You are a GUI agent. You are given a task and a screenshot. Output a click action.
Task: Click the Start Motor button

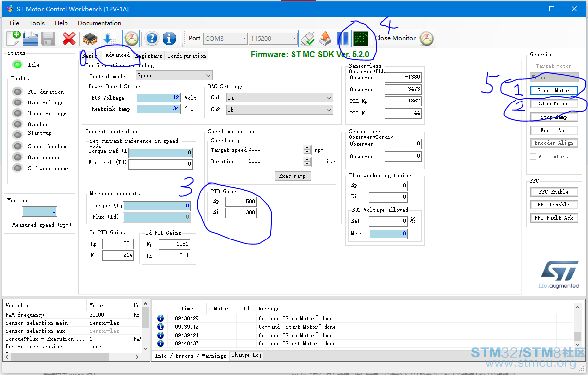pos(554,91)
